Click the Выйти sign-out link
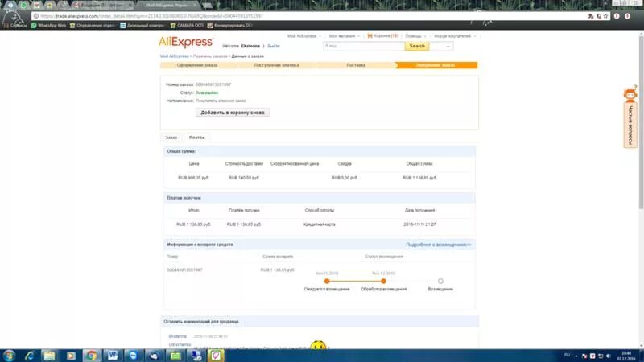 tap(274, 47)
